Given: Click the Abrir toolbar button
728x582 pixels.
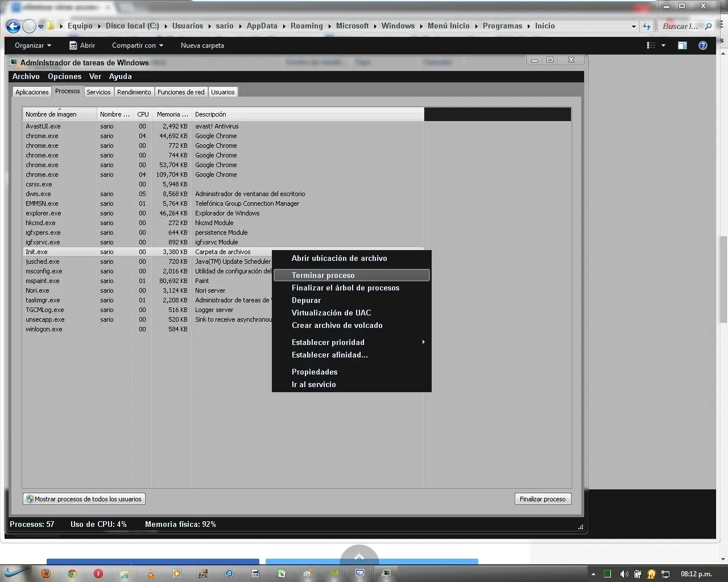Looking at the screenshot, I should coord(82,45).
